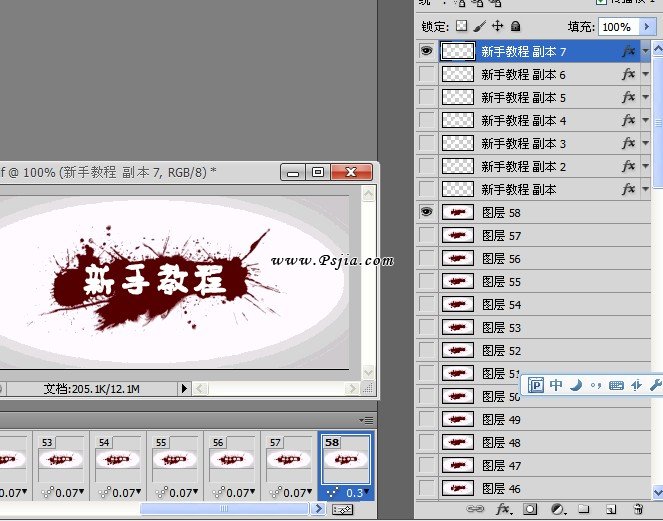
Task: Click IME wrench settings icon
Action: [x=656, y=385]
